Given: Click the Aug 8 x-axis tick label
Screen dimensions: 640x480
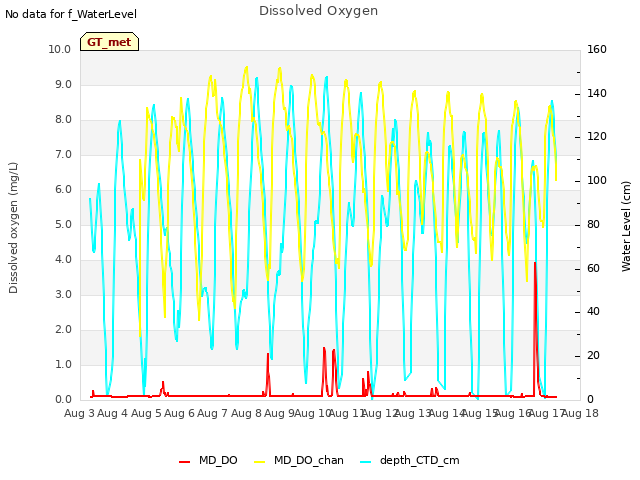Looking at the screenshot, I should [x=246, y=413].
